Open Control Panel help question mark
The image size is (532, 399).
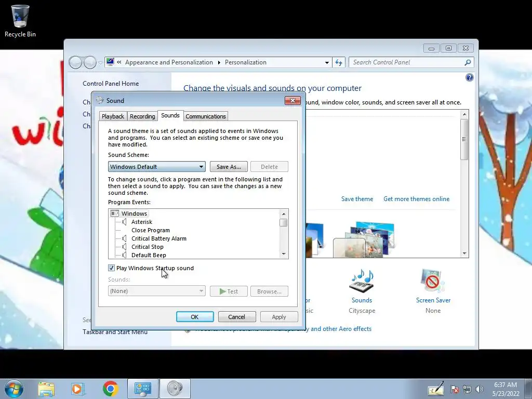click(469, 78)
